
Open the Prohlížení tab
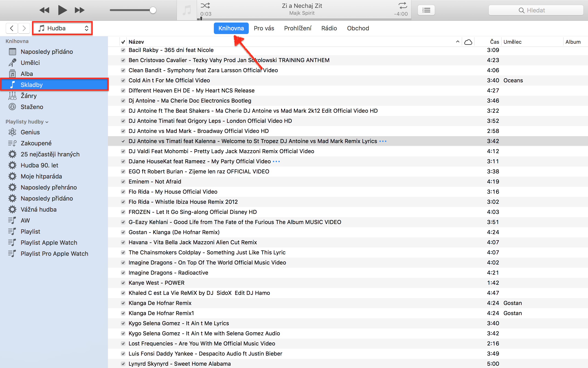pyautogui.click(x=298, y=28)
